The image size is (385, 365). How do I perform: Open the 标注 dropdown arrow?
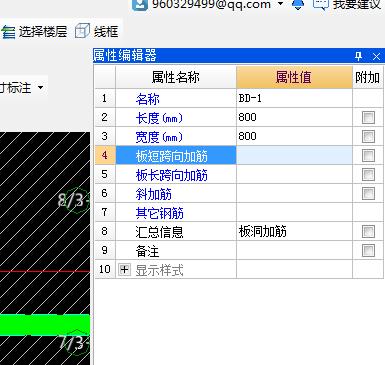(x=41, y=88)
